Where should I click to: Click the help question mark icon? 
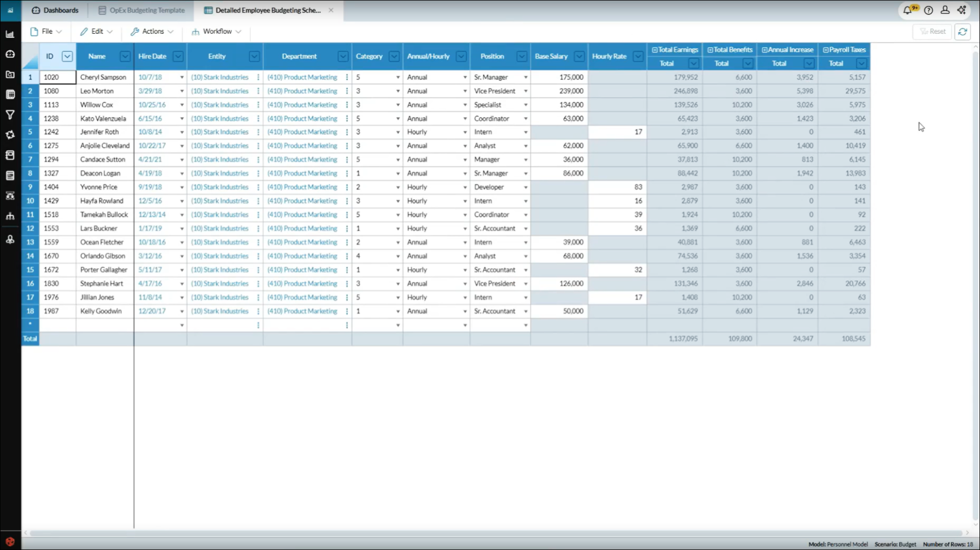[928, 10]
